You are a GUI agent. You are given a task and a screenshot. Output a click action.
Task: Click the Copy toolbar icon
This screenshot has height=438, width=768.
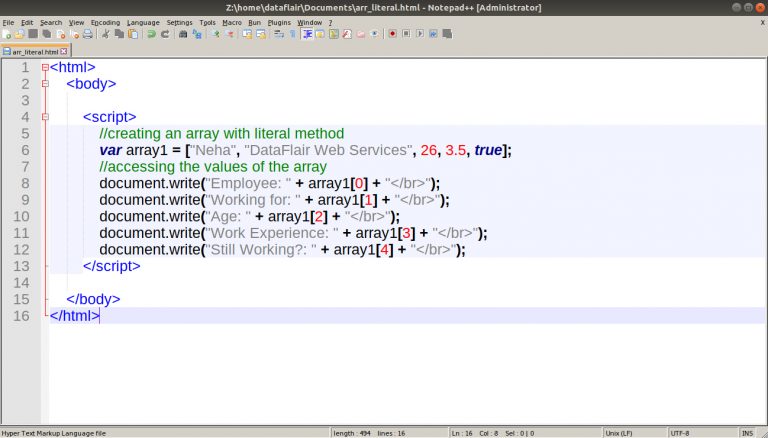click(119, 34)
